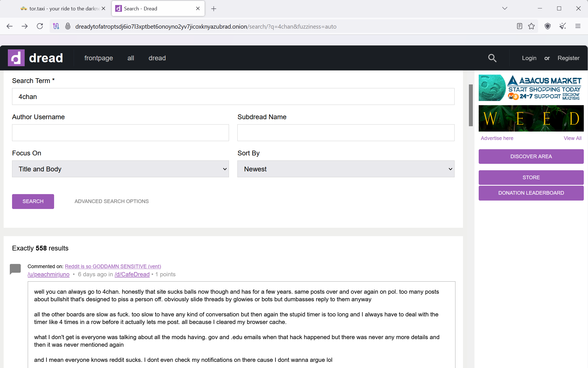Open the Focus On dropdown
The image size is (588, 368).
tap(121, 169)
